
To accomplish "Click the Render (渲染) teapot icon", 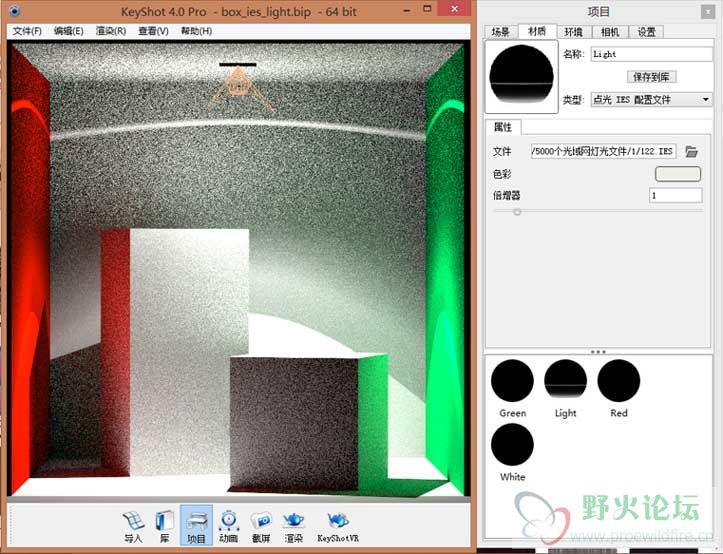I will pyautogui.click(x=293, y=526).
